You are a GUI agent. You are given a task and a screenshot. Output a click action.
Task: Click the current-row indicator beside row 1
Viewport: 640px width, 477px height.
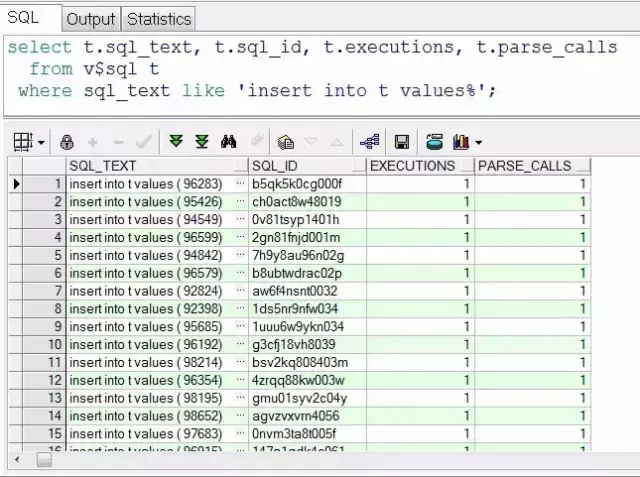[x=16, y=184]
